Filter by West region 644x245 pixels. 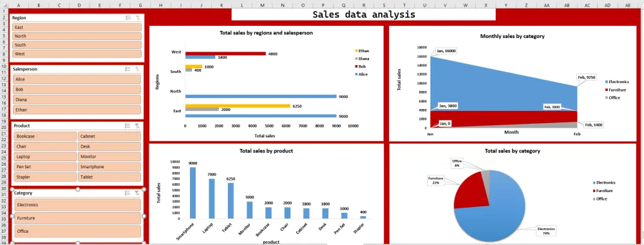(77, 54)
